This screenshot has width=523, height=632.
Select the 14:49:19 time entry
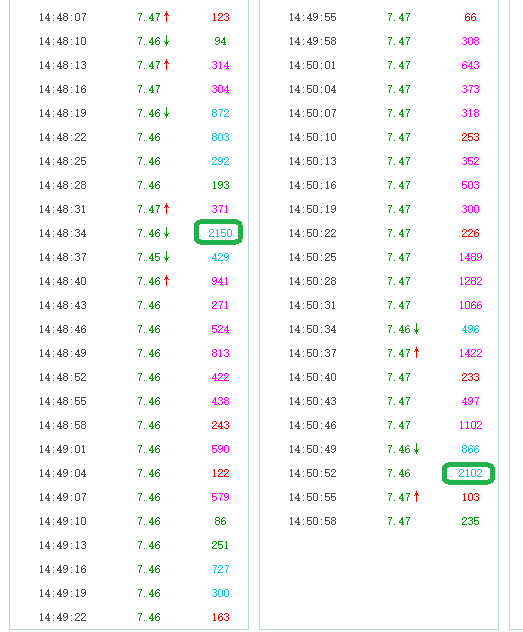pos(62,593)
